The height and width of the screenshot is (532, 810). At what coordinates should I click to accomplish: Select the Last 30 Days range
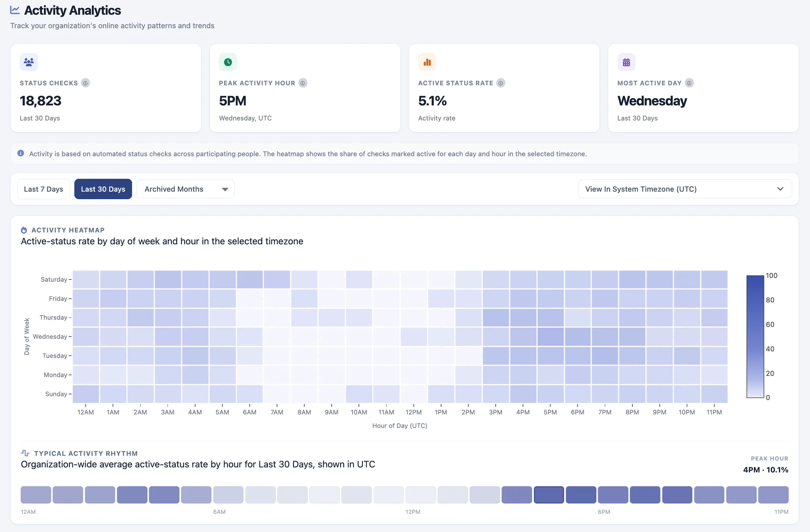(103, 189)
